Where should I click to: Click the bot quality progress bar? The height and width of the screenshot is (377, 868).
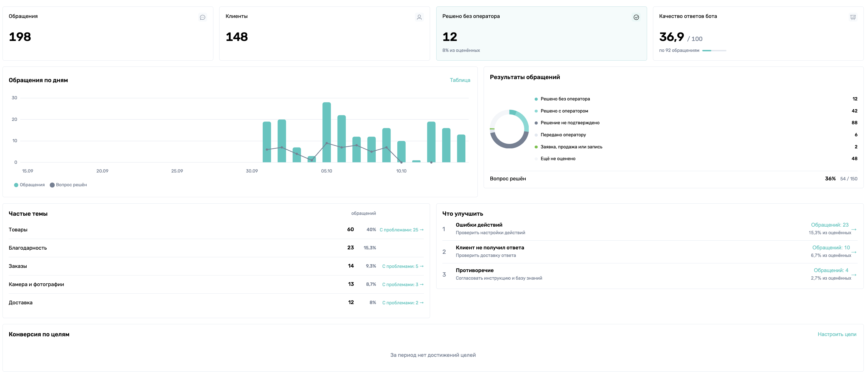pos(714,50)
